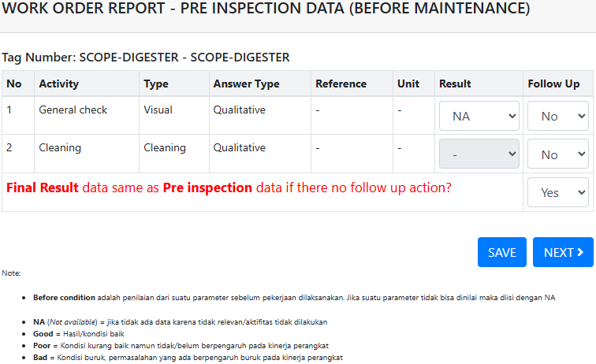Click the Follow Up column header
Screen dimensions: 596x364
[554, 84]
